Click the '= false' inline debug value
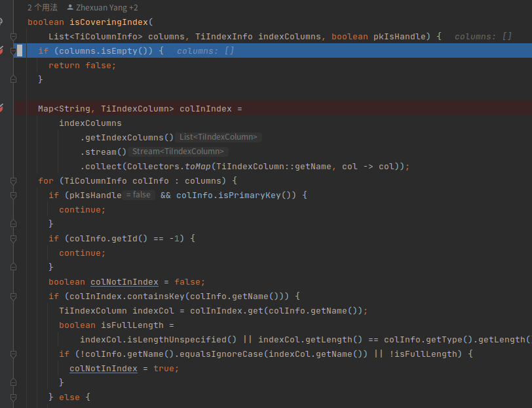Screen dimensions: 532x408 (138, 195)
